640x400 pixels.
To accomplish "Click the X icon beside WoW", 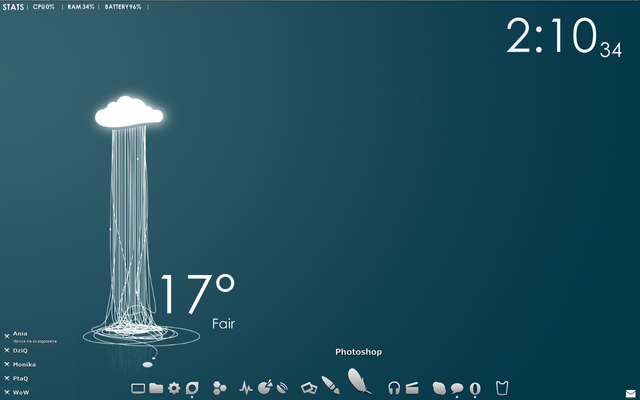I will (x=7, y=392).
